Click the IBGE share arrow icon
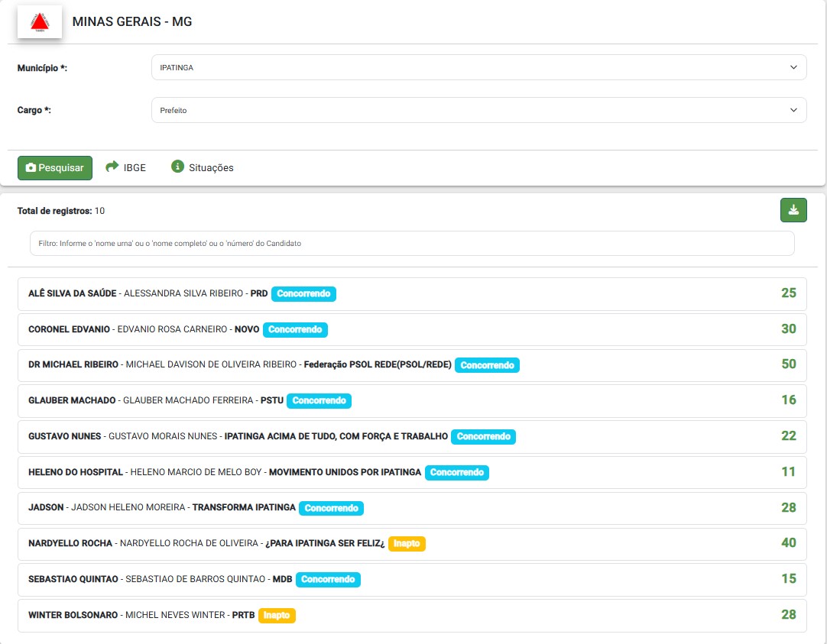The width and height of the screenshot is (827, 644). click(x=112, y=167)
